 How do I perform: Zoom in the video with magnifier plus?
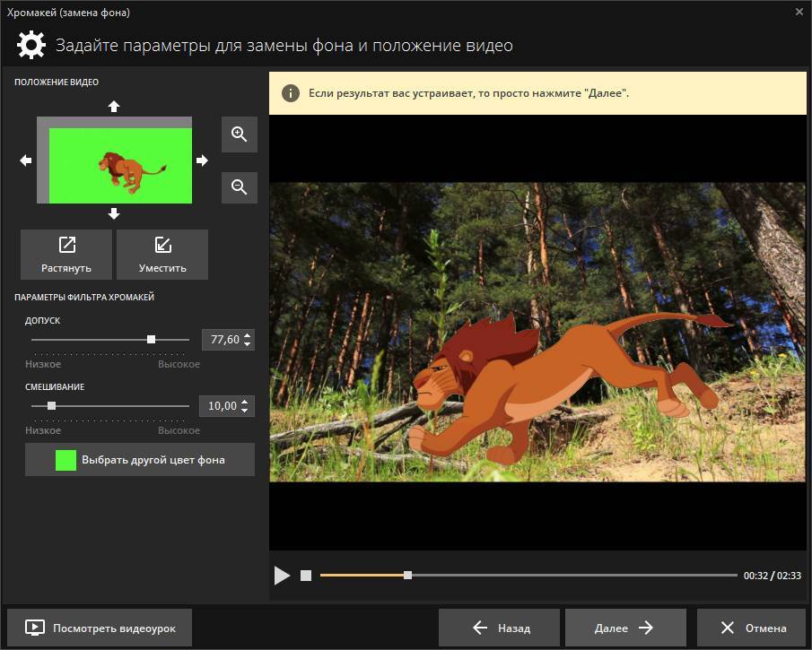pyautogui.click(x=239, y=134)
